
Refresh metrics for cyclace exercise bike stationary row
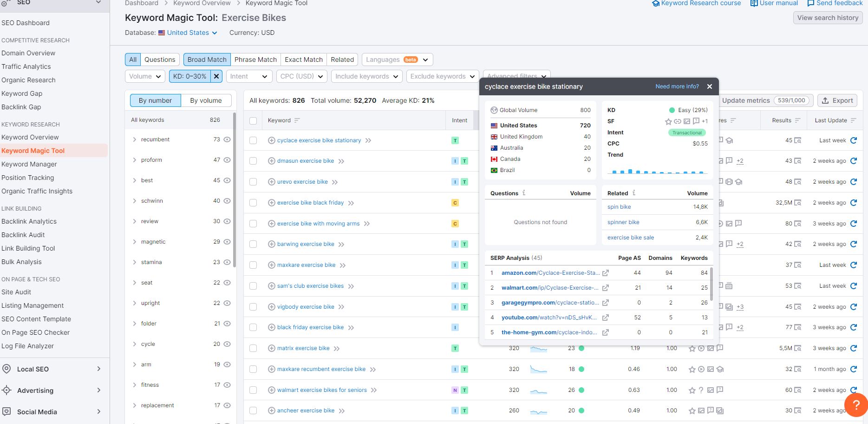click(x=853, y=140)
